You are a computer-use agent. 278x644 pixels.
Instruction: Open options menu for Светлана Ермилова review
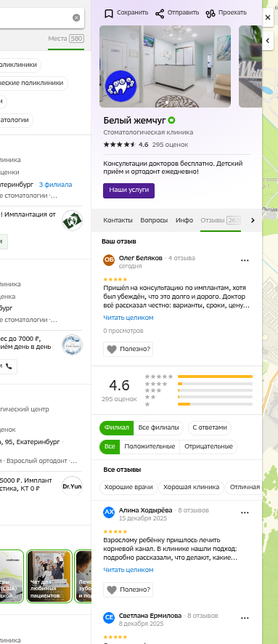pyautogui.click(x=245, y=618)
